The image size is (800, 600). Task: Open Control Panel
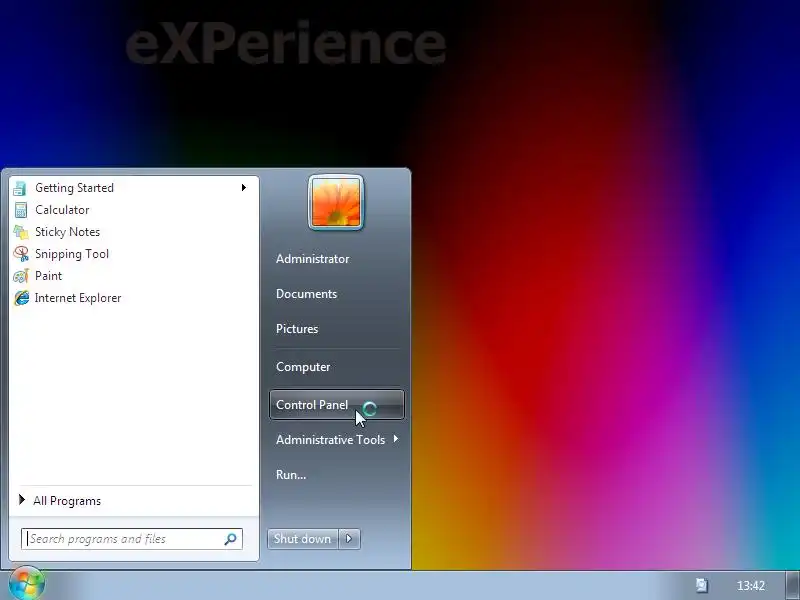pos(337,405)
